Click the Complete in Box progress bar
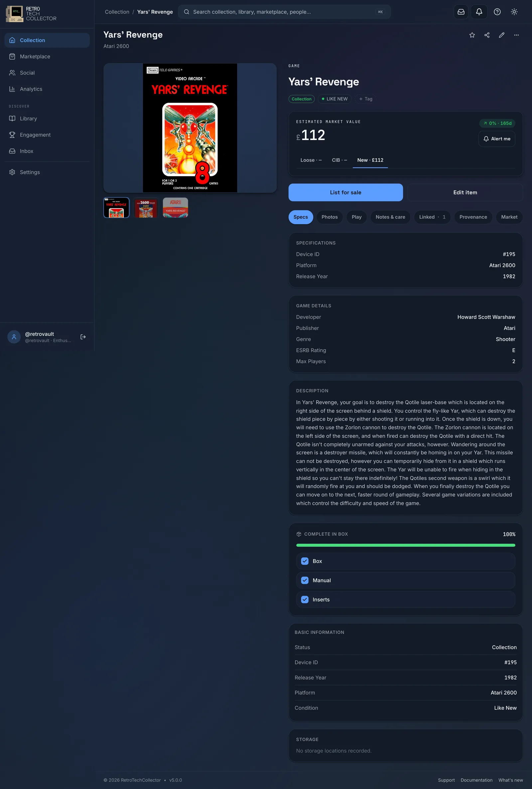Screen dimensions: 532x789 405,545
